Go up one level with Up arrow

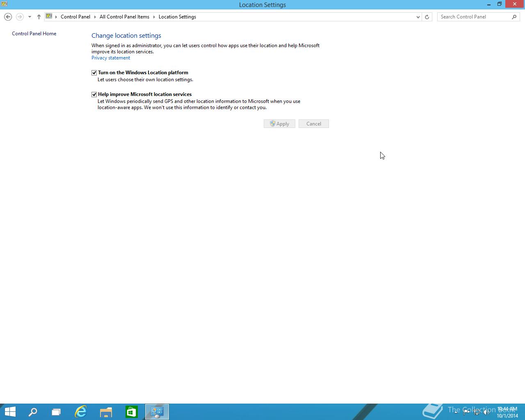39,17
